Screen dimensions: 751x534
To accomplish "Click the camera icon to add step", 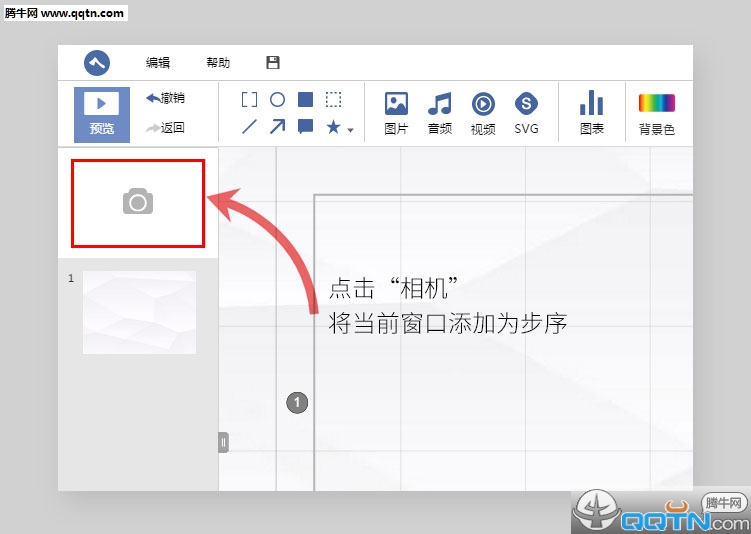I will point(138,203).
